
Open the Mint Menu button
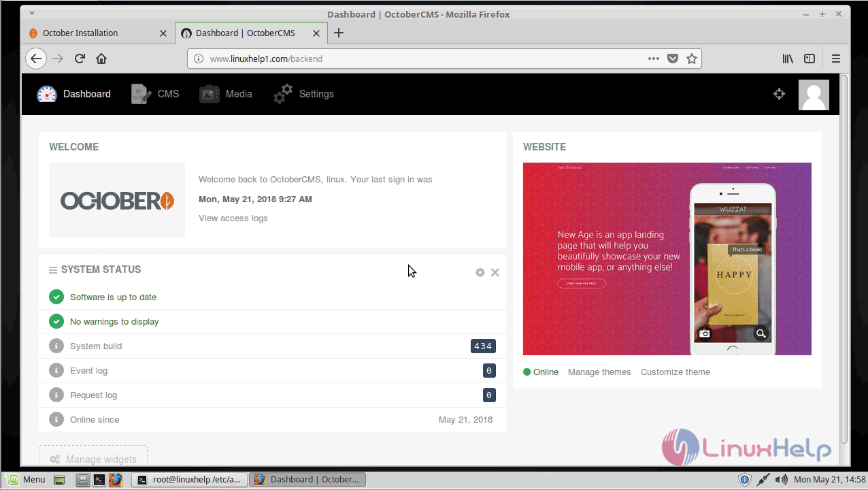(25, 479)
